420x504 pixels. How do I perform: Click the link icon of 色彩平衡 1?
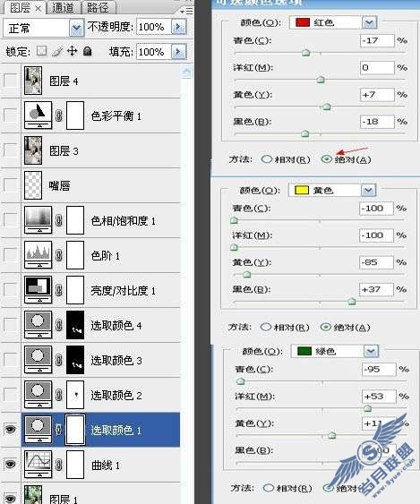click(x=59, y=115)
